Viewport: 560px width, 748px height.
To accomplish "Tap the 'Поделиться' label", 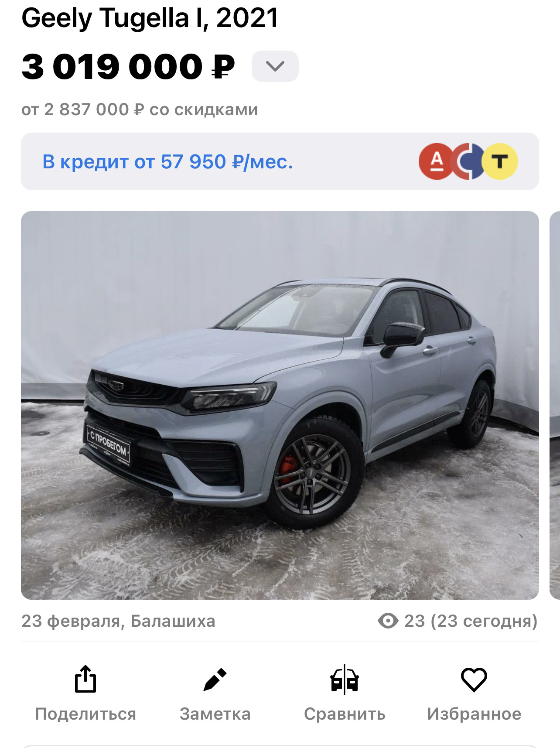I will pyautogui.click(x=85, y=714).
